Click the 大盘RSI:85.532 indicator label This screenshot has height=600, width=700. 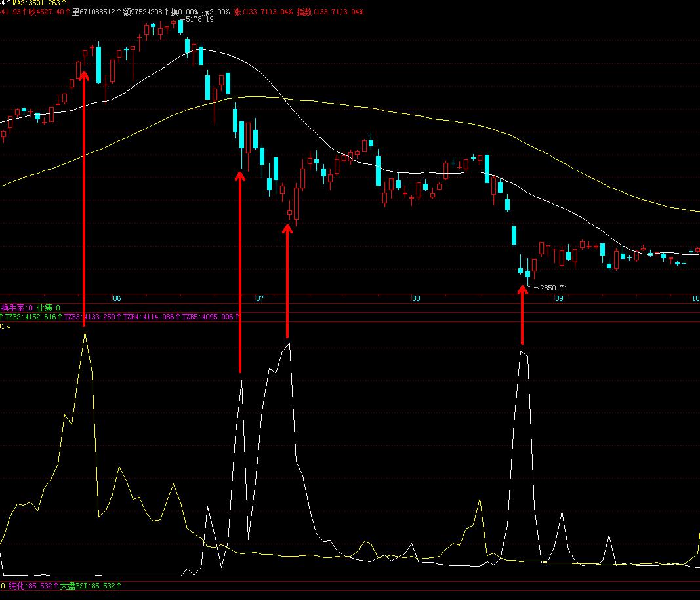pos(87,586)
